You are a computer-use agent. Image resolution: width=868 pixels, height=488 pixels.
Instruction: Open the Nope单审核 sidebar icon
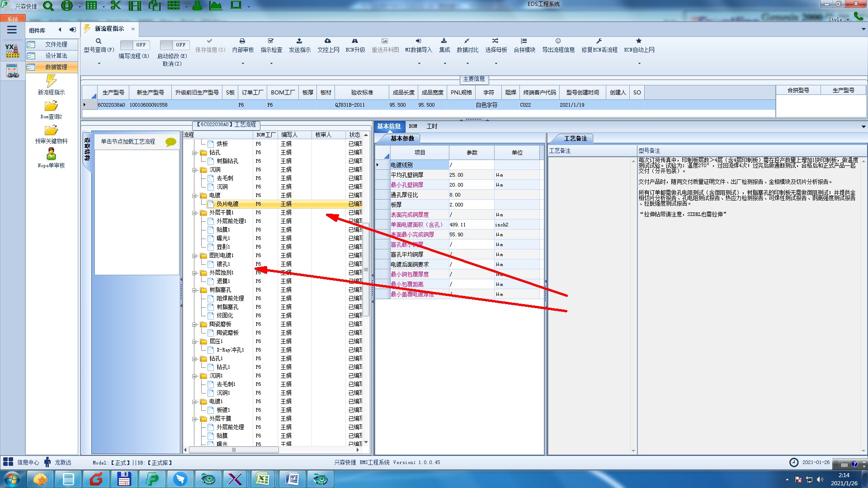pyautogui.click(x=51, y=154)
